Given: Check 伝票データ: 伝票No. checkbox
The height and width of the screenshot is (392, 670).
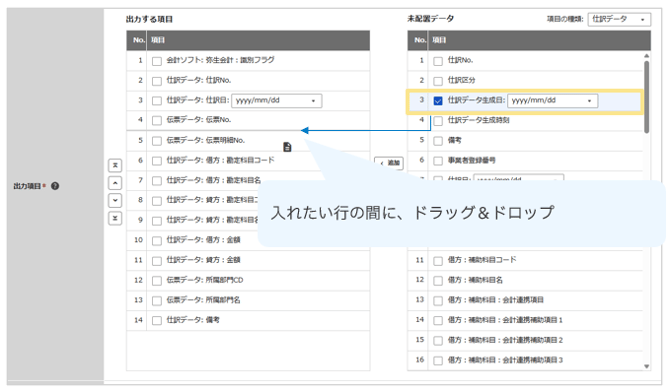Looking at the screenshot, I should [157, 121].
